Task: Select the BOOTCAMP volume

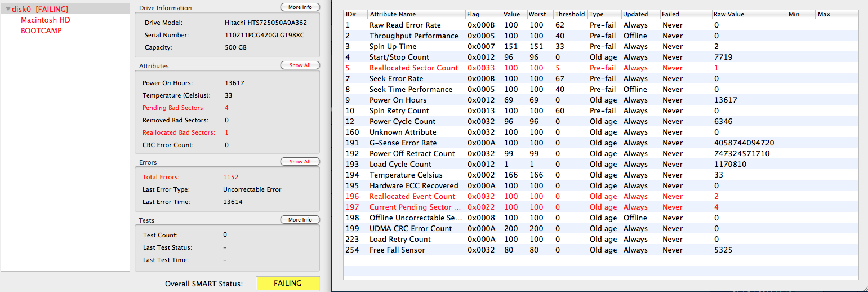Action: (41, 31)
